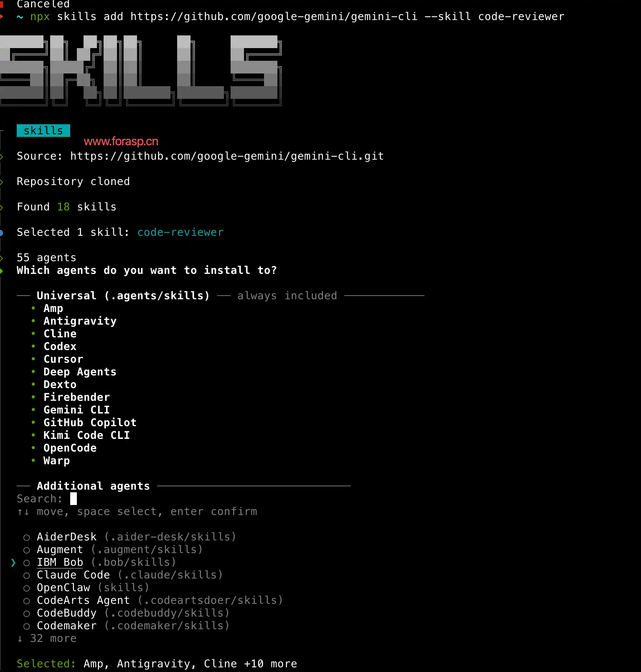Click the Antigravity universal agent entry
This screenshot has height=672, width=641.
point(80,321)
